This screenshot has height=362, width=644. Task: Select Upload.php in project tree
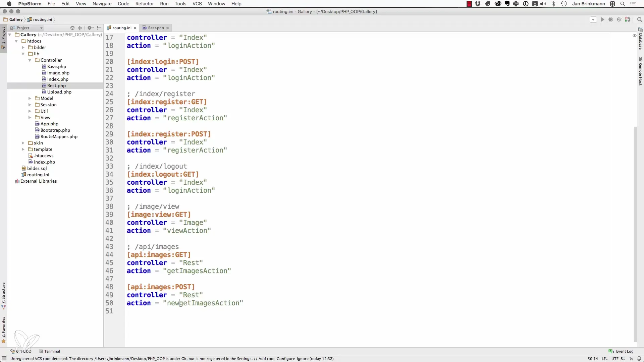tap(57, 92)
